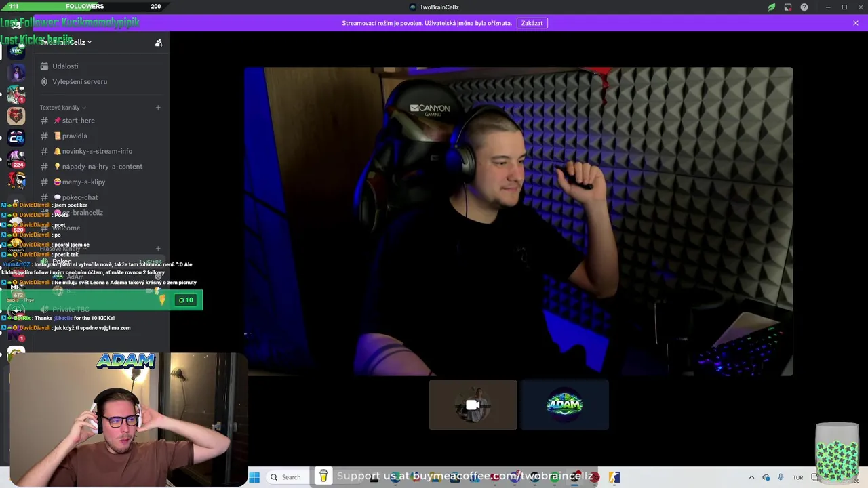
Task: Select the ADAM logo participant tile
Action: click(x=564, y=405)
